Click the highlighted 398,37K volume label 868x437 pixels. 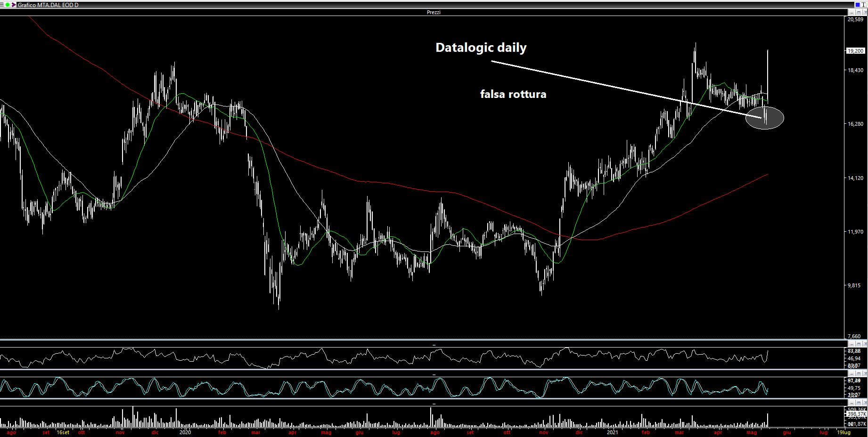point(857,414)
